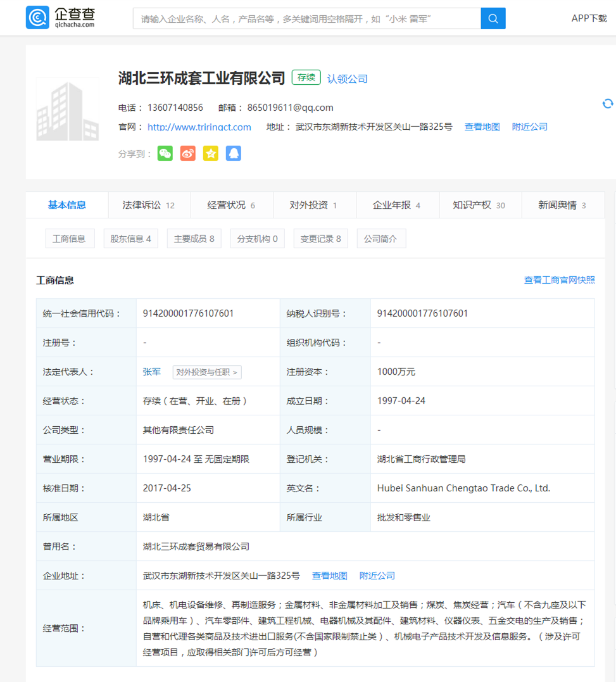Open the 新闻舆情 tab
This screenshot has height=682, width=616.
click(x=563, y=205)
